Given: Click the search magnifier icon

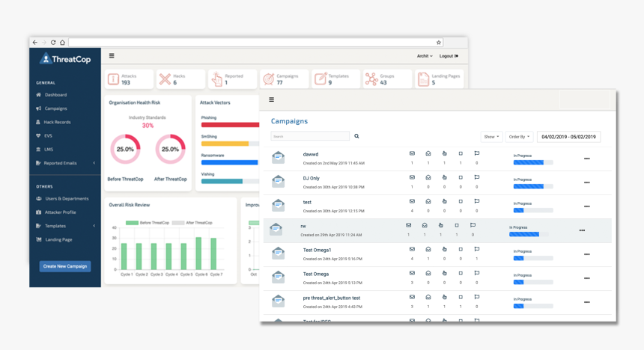Looking at the screenshot, I should click(356, 136).
